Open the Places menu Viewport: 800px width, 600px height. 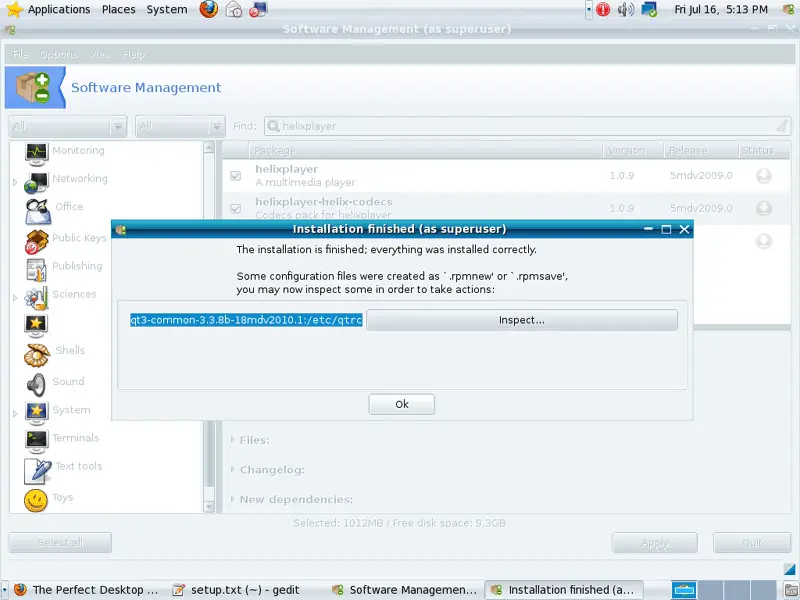point(118,9)
